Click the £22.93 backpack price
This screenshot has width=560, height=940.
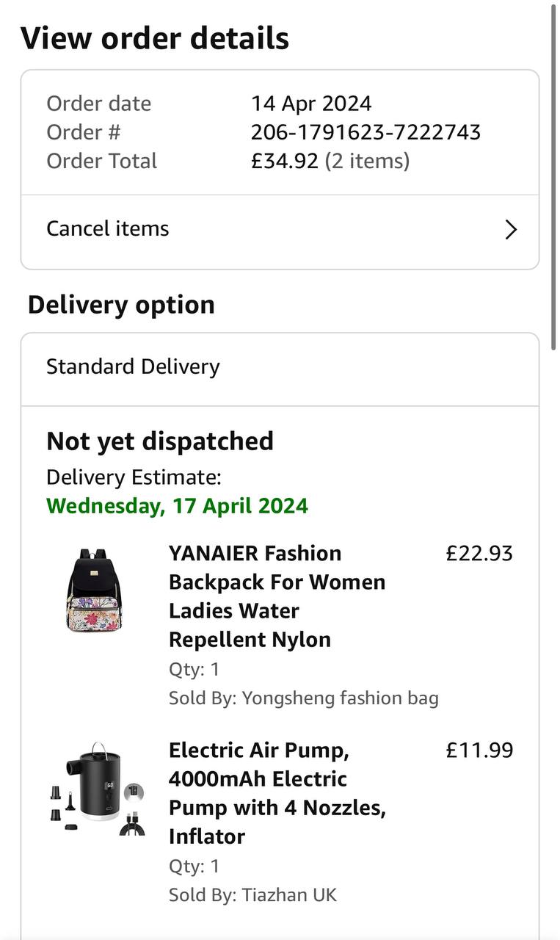click(479, 553)
